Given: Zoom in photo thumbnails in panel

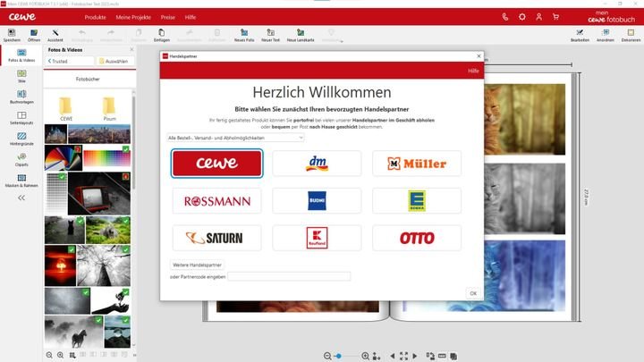Looking at the screenshot, I should coord(61,355).
